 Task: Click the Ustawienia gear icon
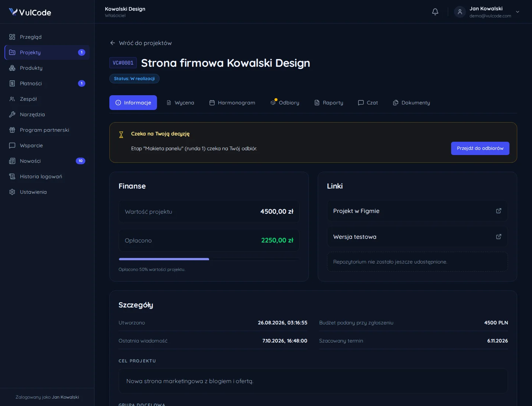[x=12, y=192]
